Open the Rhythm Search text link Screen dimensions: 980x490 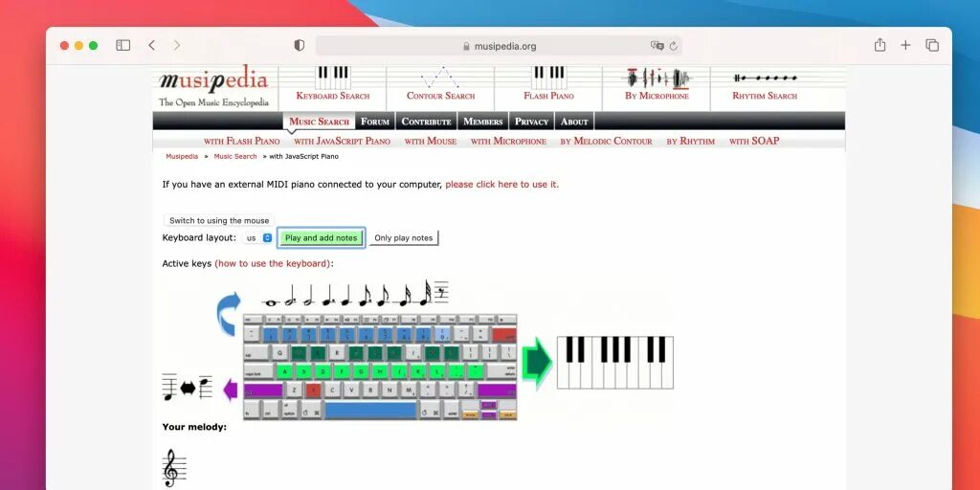pyautogui.click(x=765, y=96)
